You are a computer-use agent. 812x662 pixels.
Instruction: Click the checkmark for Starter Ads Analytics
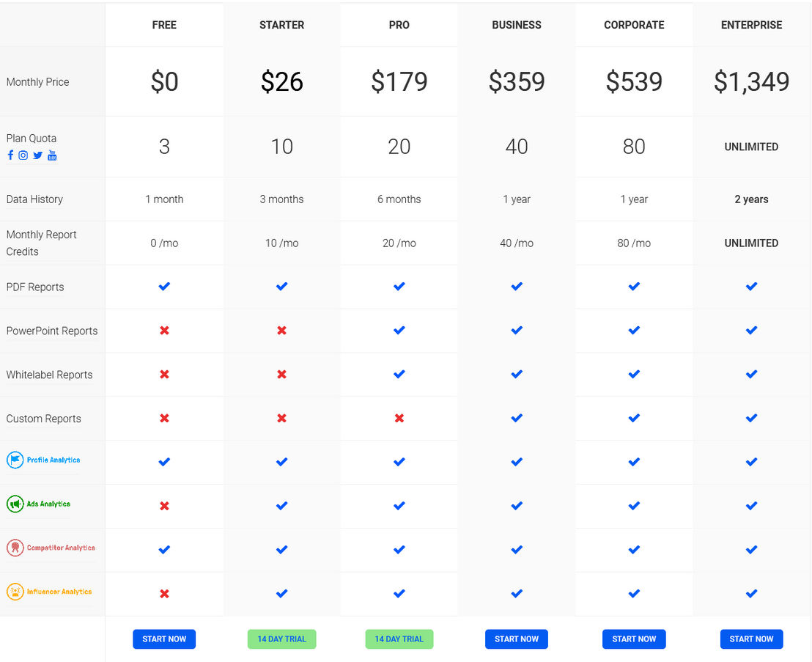(281, 506)
